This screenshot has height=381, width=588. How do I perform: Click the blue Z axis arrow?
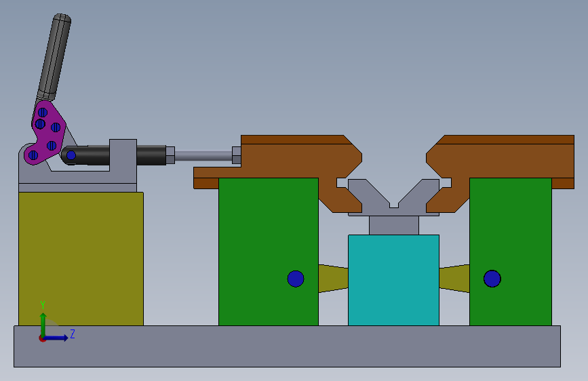tap(56, 338)
